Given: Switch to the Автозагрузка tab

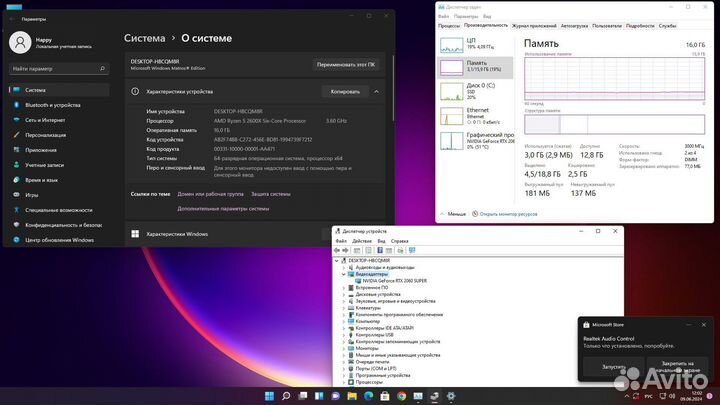Looking at the screenshot, I should coord(574,25).
